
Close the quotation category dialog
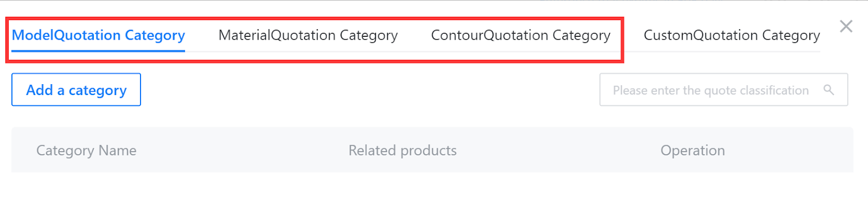[846, 26]
